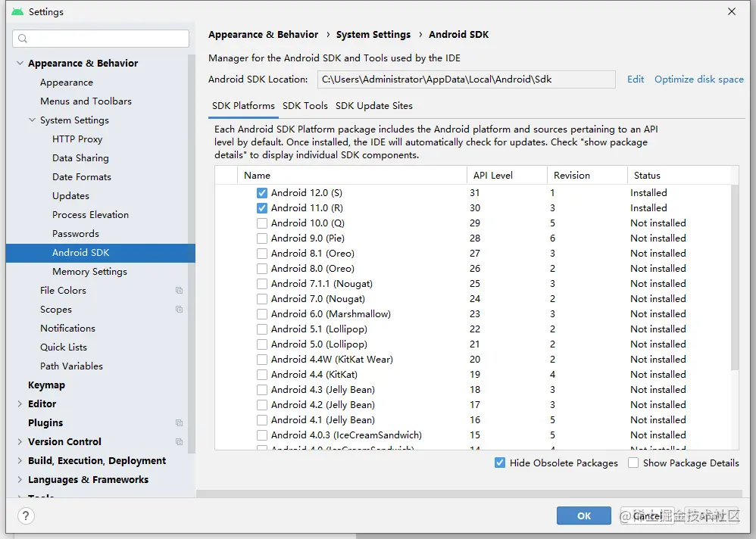Check Android 9.0 (Pie) platform

(x=262, y=238)
